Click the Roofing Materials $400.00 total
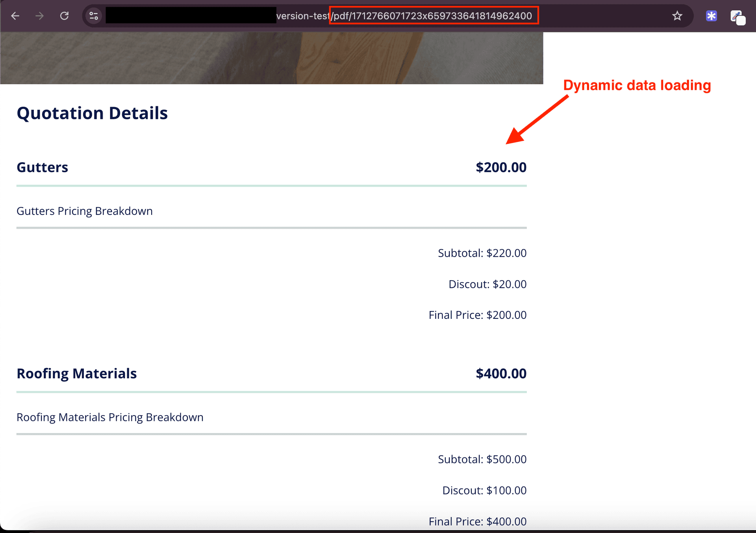This screenshot has width=756, height=533. point(501,374)
